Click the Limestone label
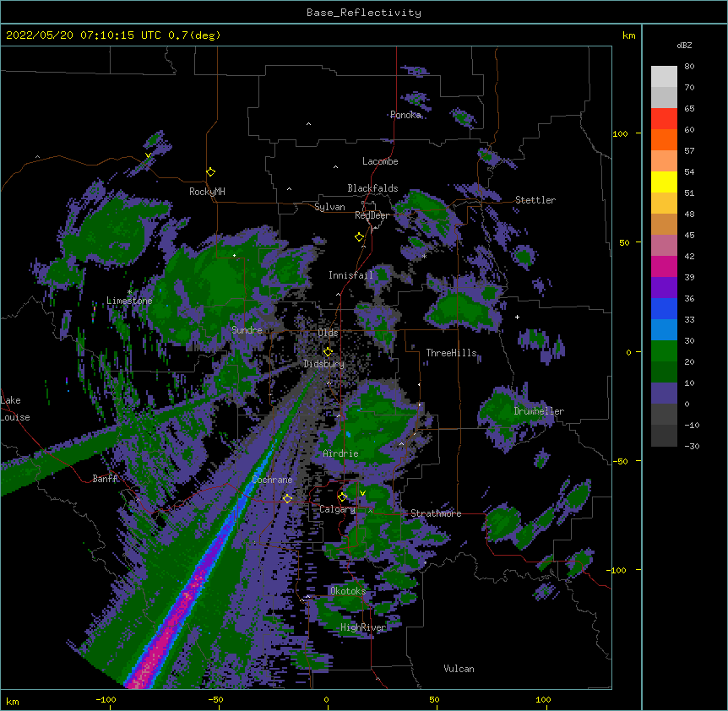The width and height of the screenshot is (728, 711). pyautogui.click(x=129, y=301)
